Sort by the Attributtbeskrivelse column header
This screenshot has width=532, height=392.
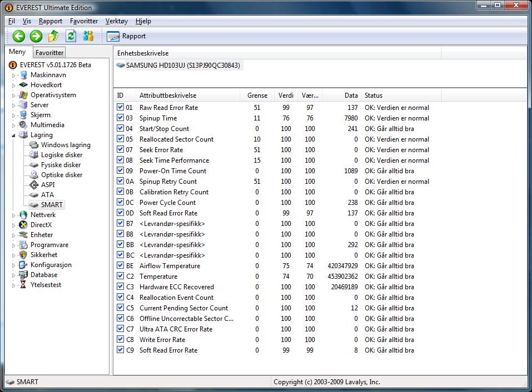click(188, 96)
